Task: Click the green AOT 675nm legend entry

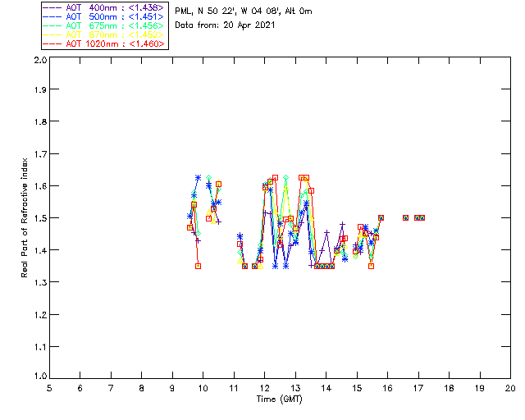Action: pyautogui.click(x=104, y=25)
